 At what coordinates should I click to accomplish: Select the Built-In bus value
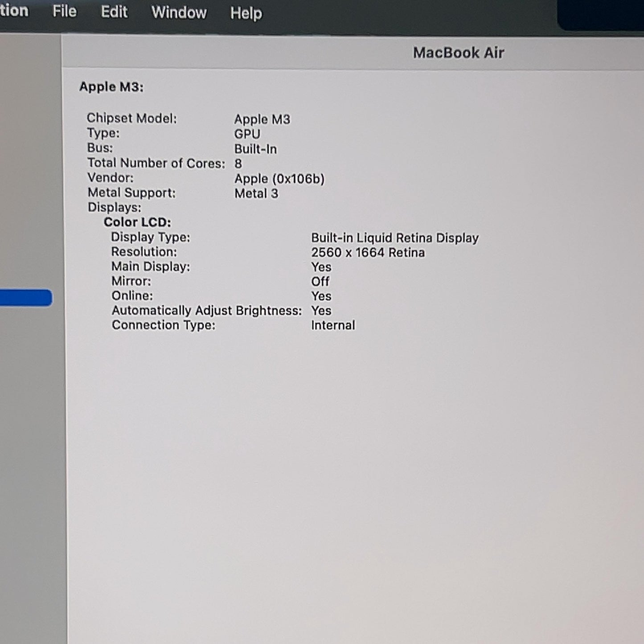(255, 149)
